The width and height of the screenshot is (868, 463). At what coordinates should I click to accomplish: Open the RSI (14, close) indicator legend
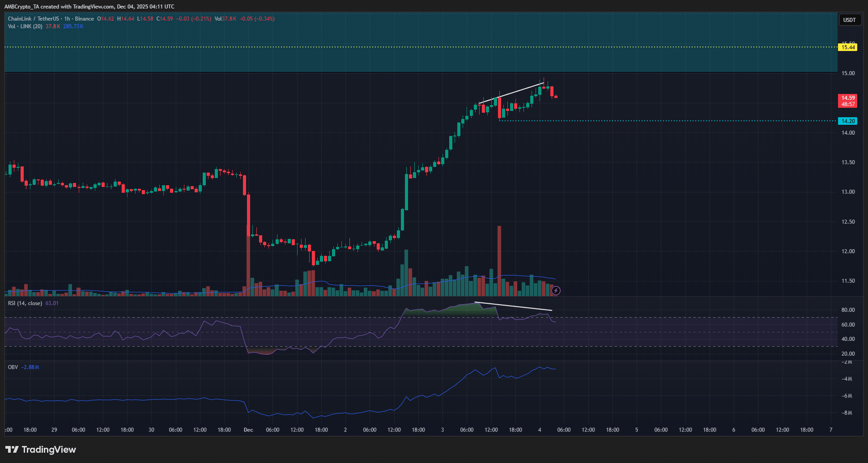(x=25, y=303)
